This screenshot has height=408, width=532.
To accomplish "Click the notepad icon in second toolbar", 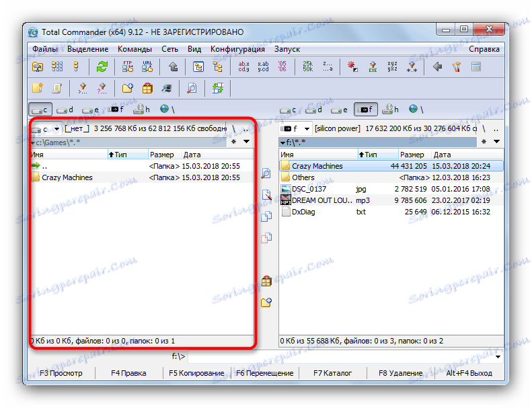I will pyautogui.click(x=56, y=89).
